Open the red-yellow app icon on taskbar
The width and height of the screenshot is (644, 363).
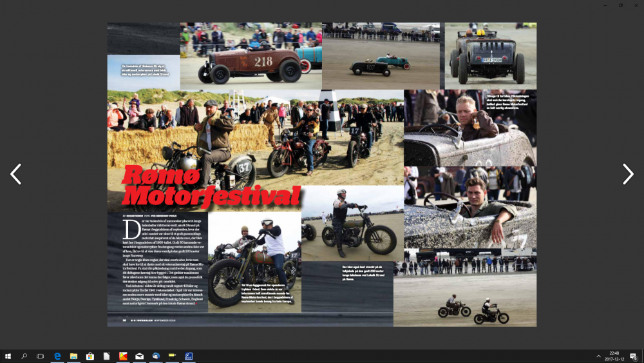coord(123,356)
